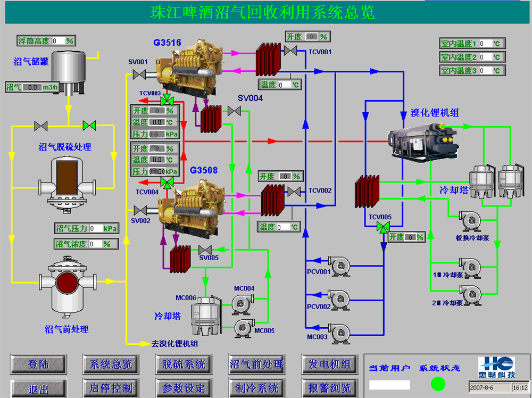Image resolution: width=532 pixels, height=398 pixels.
Task: Go to the 报警浏览 alarm page
Action: [330, 388]
